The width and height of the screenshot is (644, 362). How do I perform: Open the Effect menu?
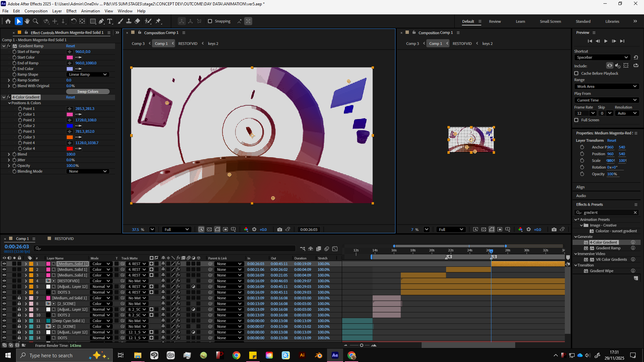(71, 11)
